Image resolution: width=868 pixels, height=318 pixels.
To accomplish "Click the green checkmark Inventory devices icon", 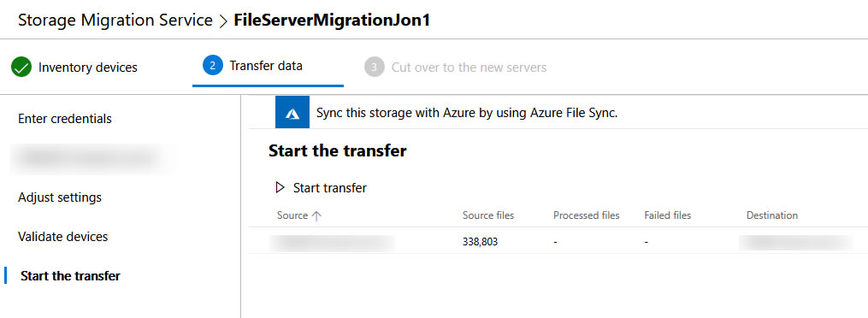I will [21, 68].
